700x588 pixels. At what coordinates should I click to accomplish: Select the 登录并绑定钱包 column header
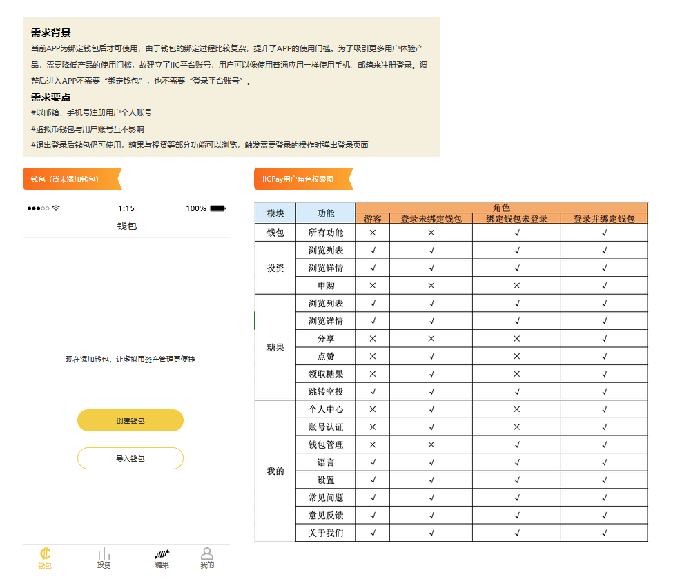pos(604,218)
